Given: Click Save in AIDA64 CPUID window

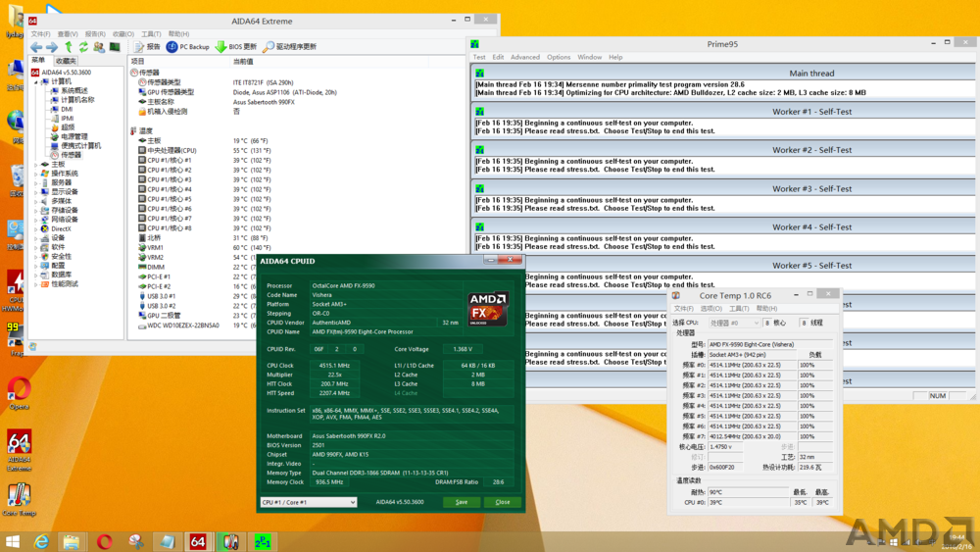Looking at the screenshot, I should 462,502.
